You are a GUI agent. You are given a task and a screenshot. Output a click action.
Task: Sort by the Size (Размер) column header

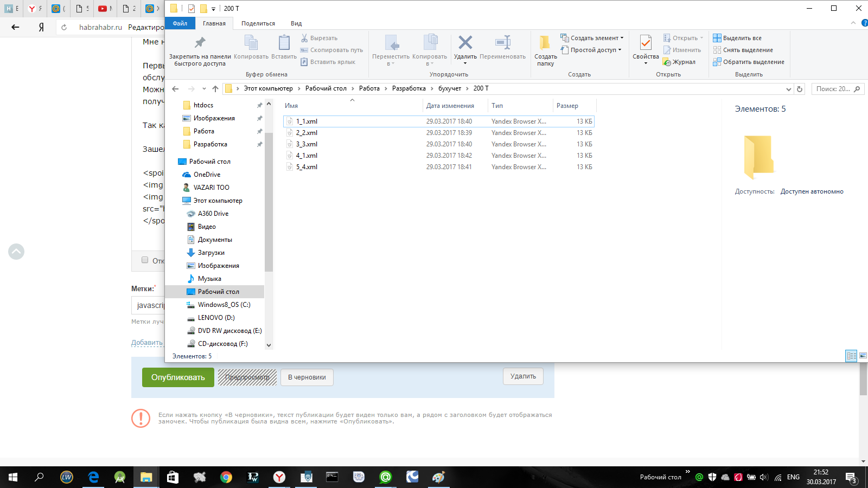[x=574, y=106]
